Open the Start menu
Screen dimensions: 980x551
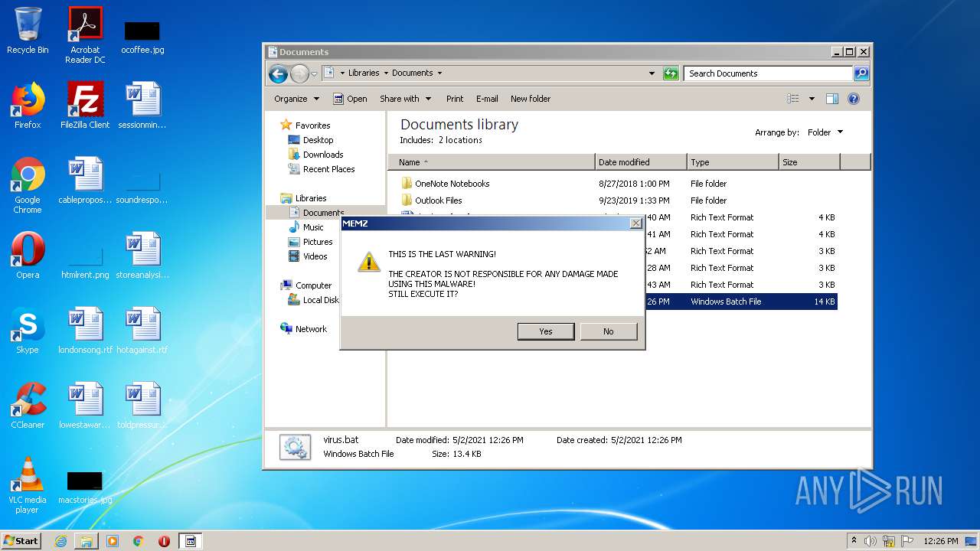pyautogui.click(x=21, y=540)
